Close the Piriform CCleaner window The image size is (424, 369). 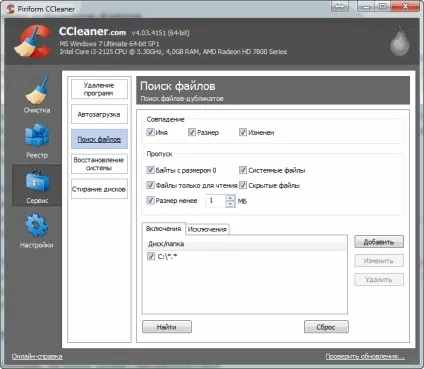[x=405, y=6]
